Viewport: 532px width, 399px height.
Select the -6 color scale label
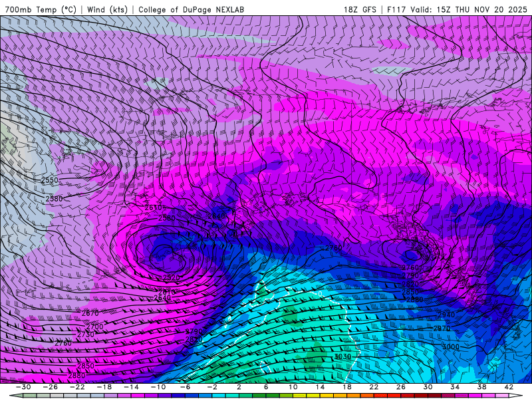coord(185,387)
